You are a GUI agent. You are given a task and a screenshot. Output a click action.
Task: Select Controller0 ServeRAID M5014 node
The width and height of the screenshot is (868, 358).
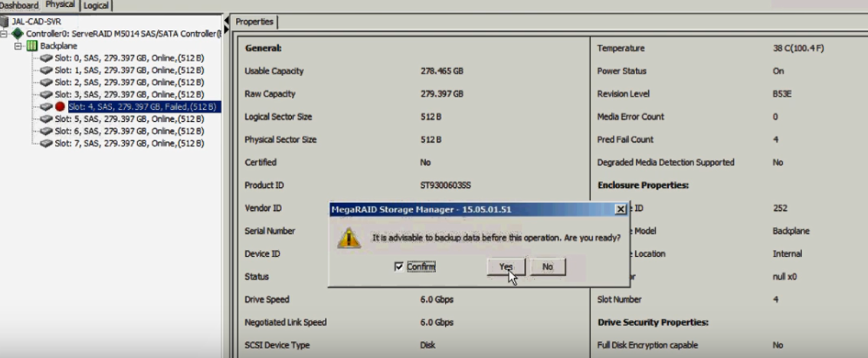[x=123, y=34]
